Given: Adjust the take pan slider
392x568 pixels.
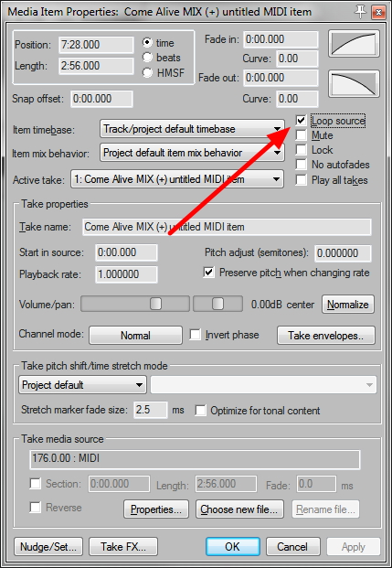Looking at the screenshot, I should tap(217, 304).
